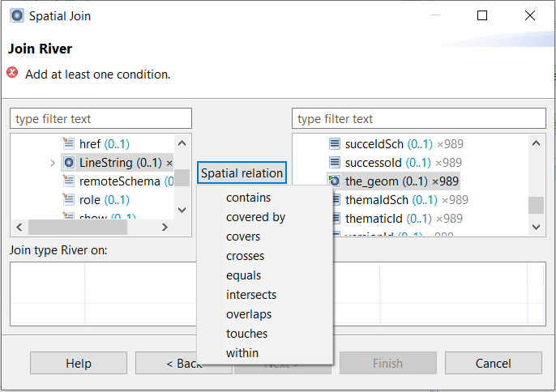Viewport: 556px width, 392px height.
Task: Click the Cancel button
Action: (494, 363)
